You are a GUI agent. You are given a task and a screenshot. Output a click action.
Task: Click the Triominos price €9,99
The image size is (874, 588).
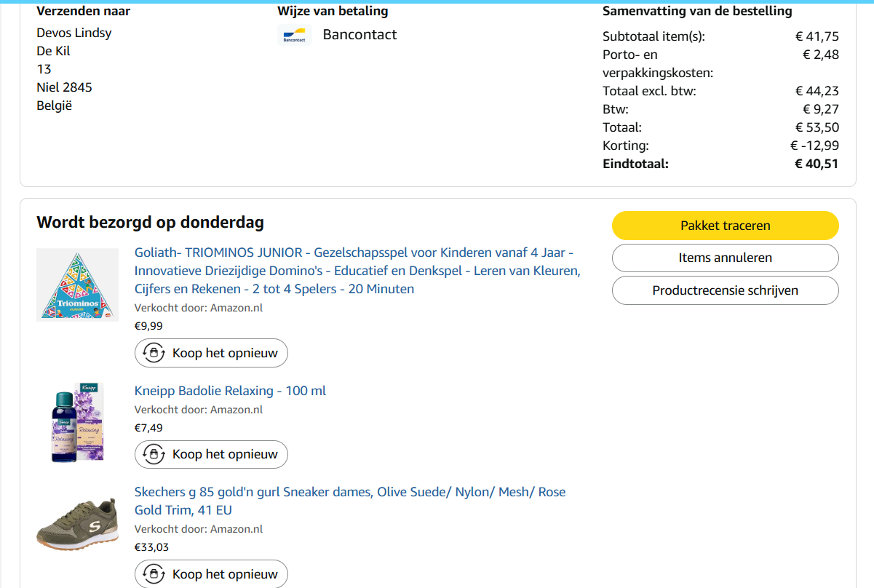148,325
